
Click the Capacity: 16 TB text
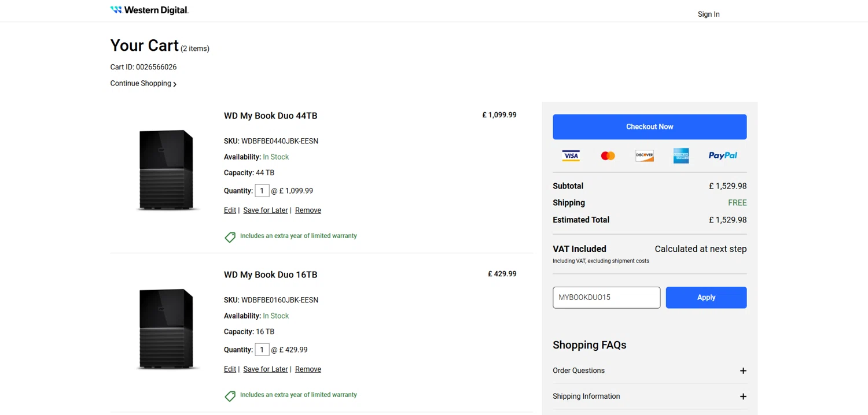click(x=249, y=332)
